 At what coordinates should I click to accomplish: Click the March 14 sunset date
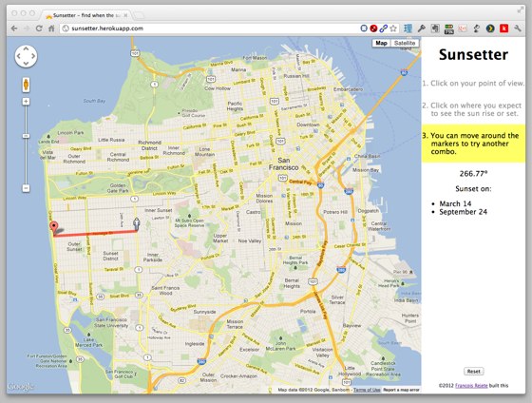[x=455, y=203]
